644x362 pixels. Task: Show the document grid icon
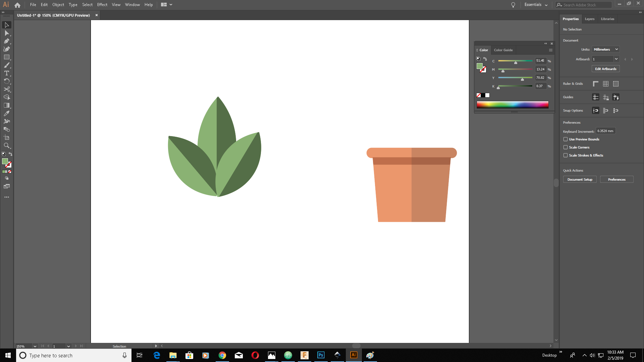pos(605,84)
